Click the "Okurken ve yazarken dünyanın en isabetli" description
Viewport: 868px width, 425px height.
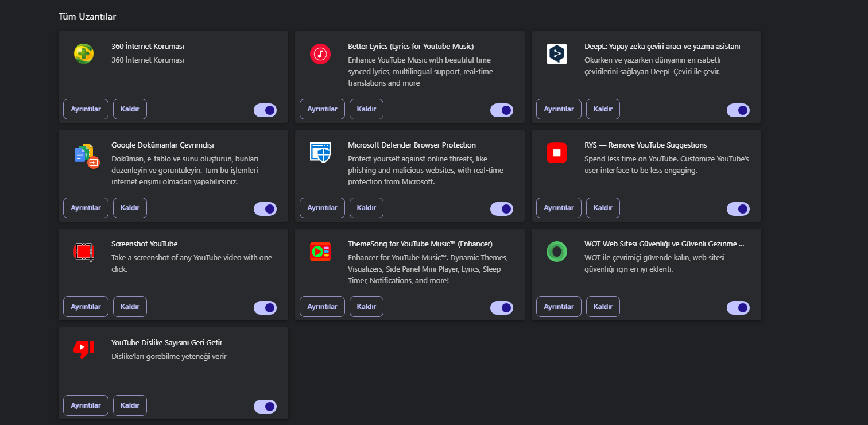652,65
